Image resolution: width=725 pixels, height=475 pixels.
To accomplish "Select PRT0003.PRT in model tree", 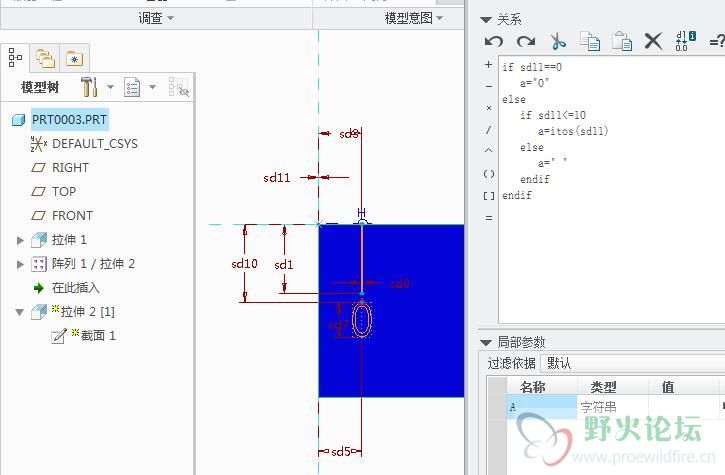I will click(x=69, y=119).
